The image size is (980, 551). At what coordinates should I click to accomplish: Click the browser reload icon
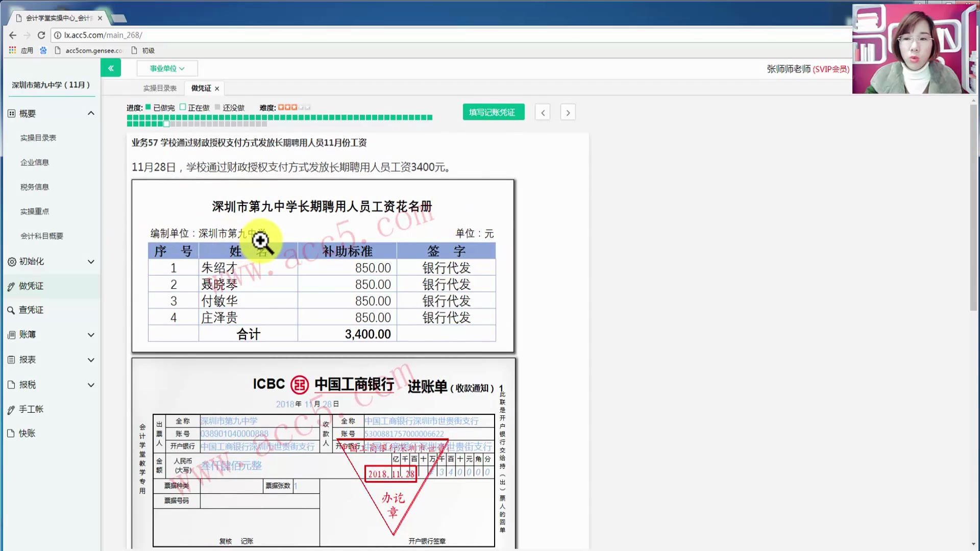(41, 35)
